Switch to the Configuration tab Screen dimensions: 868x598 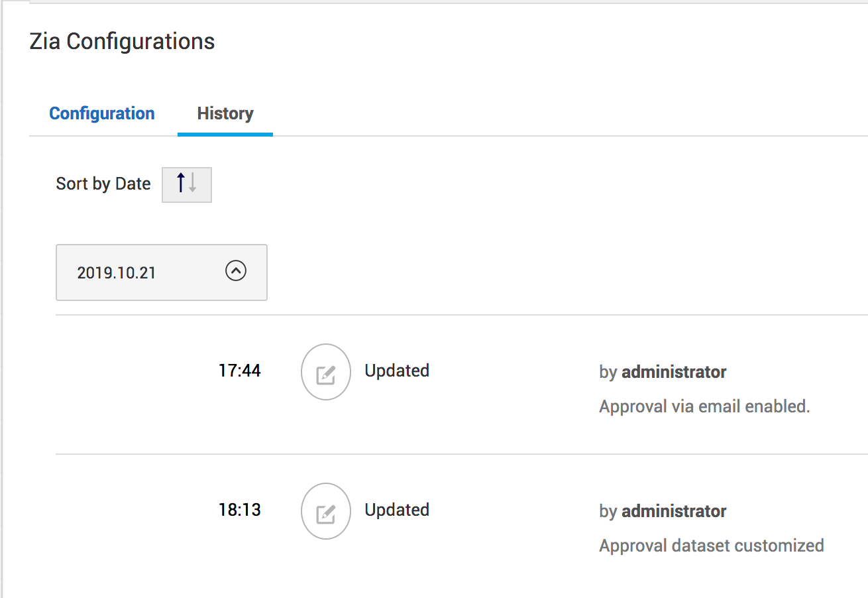click(102, 113)
